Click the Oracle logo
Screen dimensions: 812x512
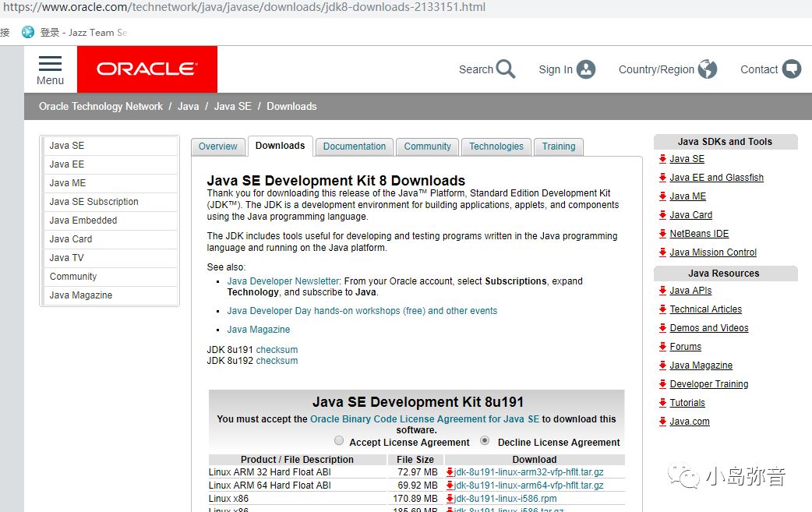pos(146,69)
